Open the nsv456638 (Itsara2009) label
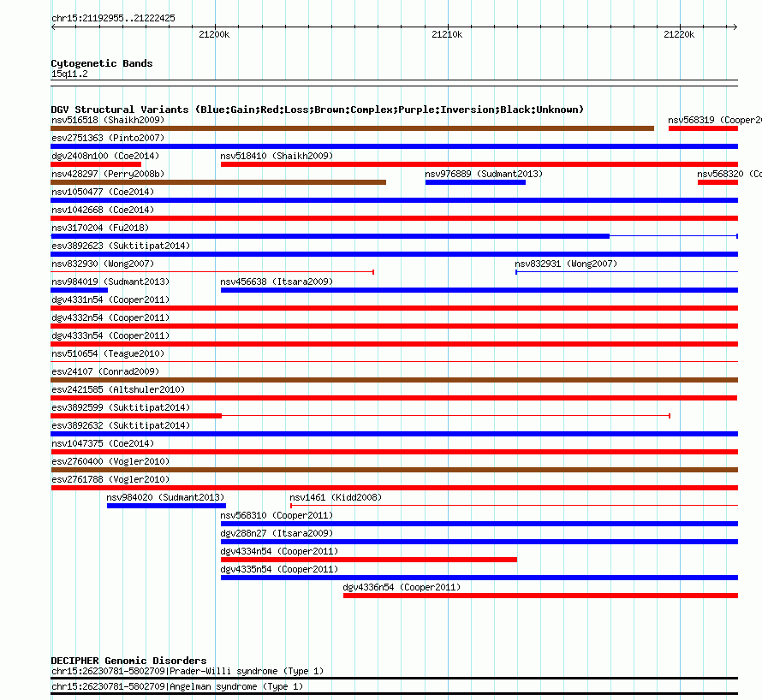762x700 pixels. point(277,282)
